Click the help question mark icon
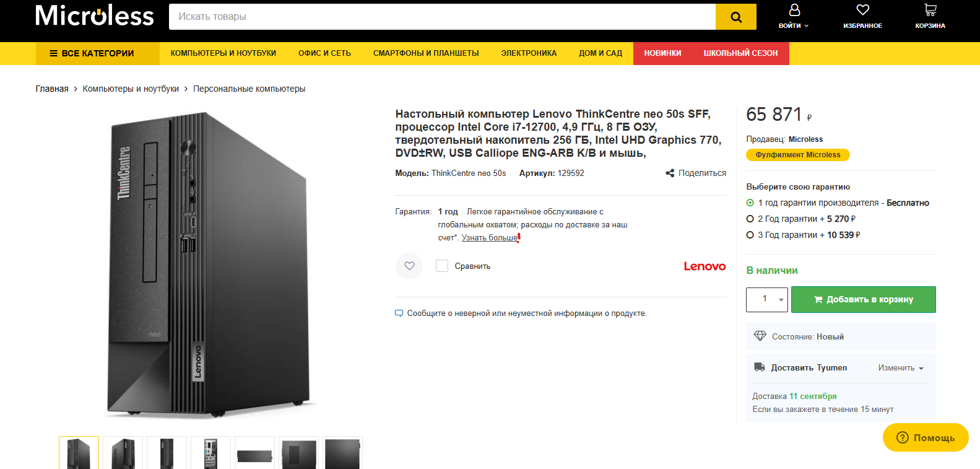The image size is (980, 469). click(903, 437)
